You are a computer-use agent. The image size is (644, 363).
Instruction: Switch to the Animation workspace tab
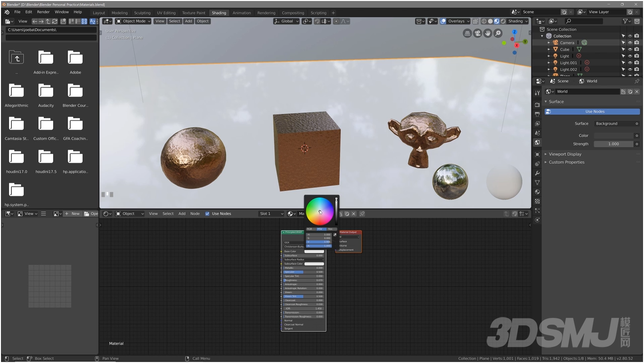tap(242, 13)
